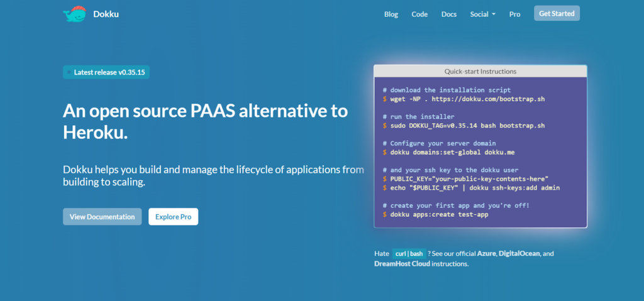Click the sudo DOKKU_TAG installer command
This screenshot has height=301, width=644.
(464, 125)
